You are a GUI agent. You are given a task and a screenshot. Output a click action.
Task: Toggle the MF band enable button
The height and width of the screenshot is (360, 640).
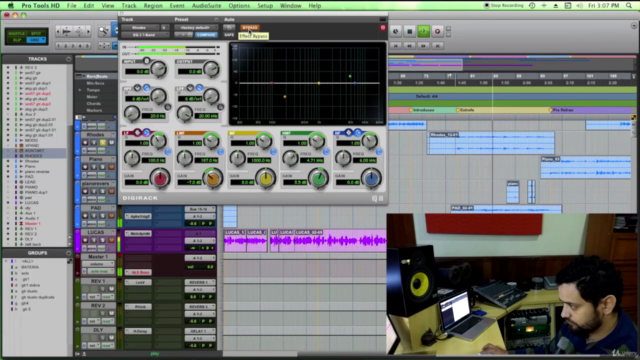(273, 152)
